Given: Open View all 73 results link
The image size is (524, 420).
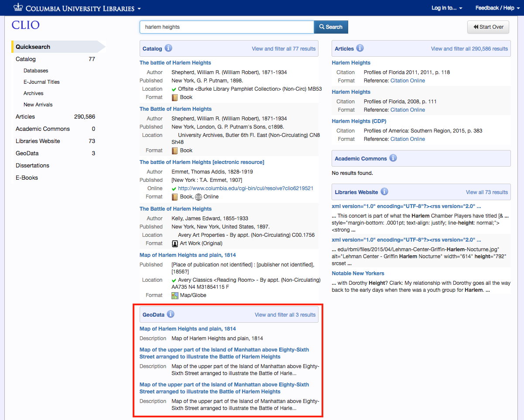Looking at the screenshot, I should click(487, 192).
